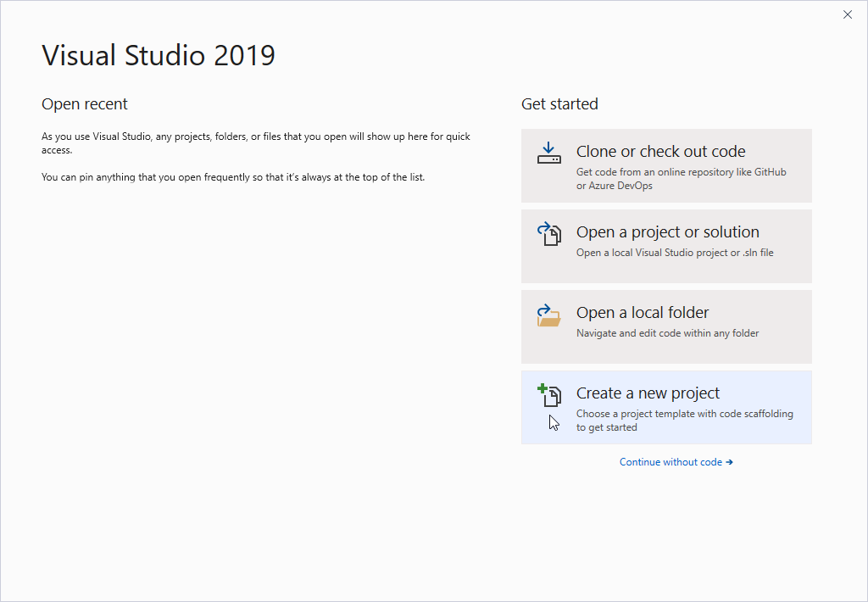Follow the Continue without code link
This screenshot has height=602, width=868.
(x=676, y=462)
